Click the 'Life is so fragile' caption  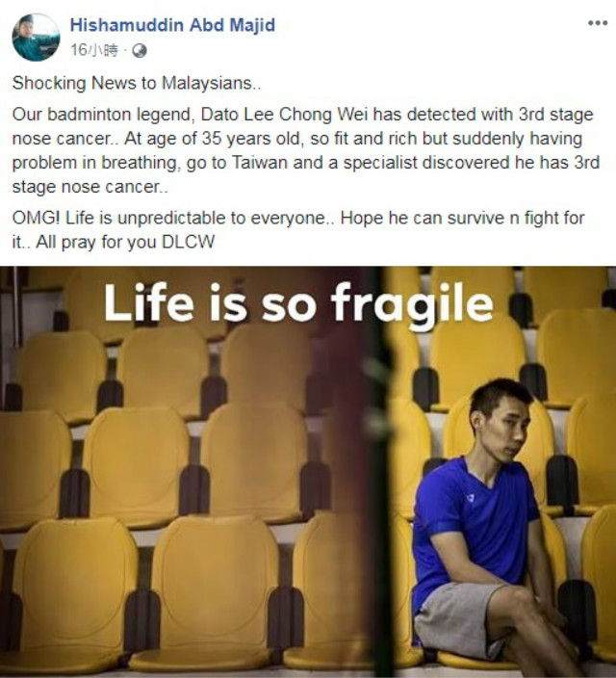298,302
